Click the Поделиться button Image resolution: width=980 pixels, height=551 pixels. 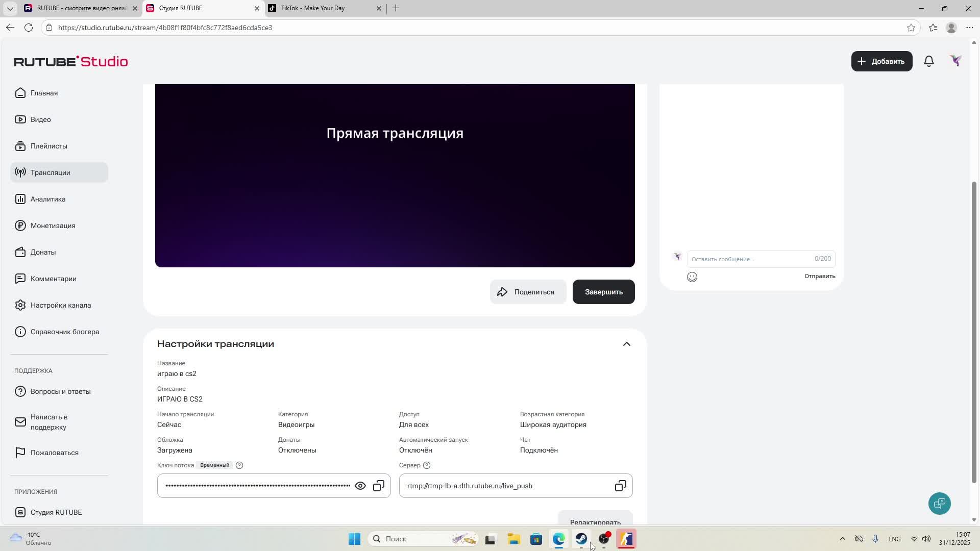(528, 292)
